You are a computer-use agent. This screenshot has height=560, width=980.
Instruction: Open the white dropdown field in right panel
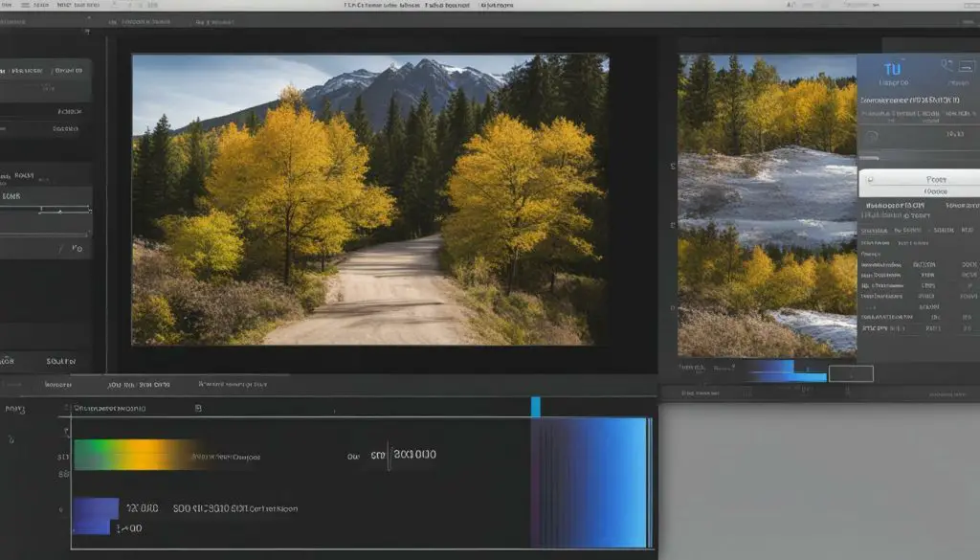coord(920,184)
